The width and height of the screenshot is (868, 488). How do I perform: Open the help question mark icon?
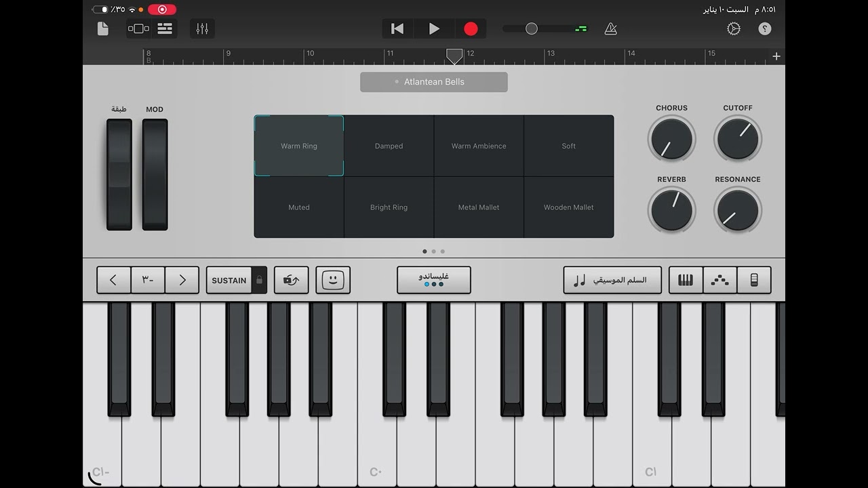click(x=765, y=28)
